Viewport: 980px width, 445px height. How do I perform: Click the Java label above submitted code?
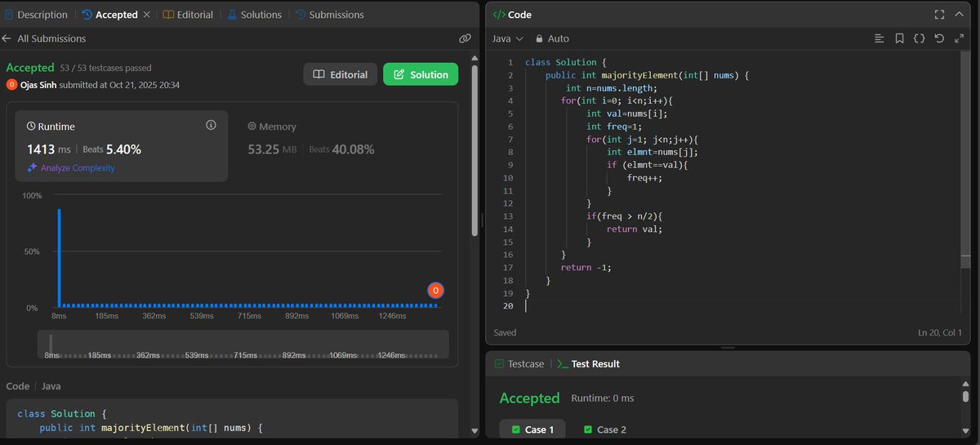coord(51,386)
